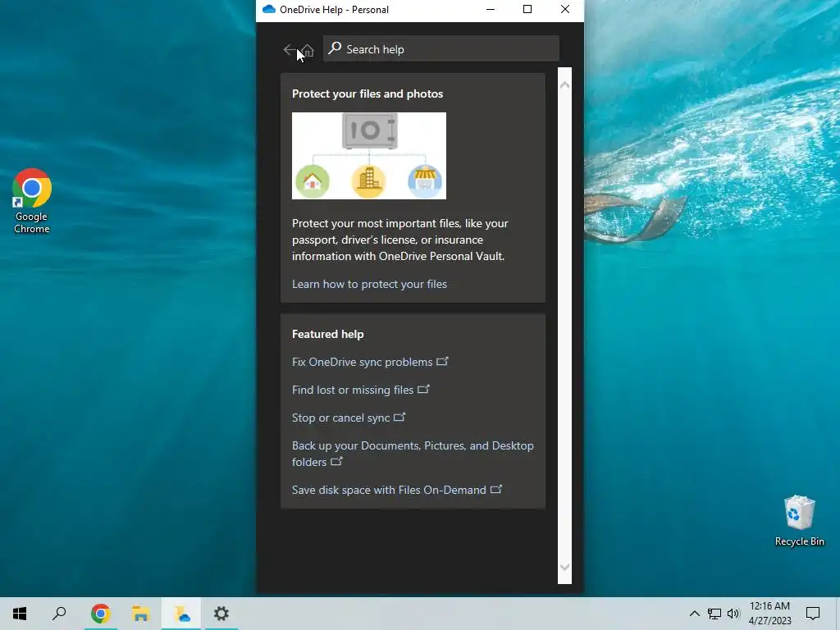Go back using the back arrow

click(290, 50)
